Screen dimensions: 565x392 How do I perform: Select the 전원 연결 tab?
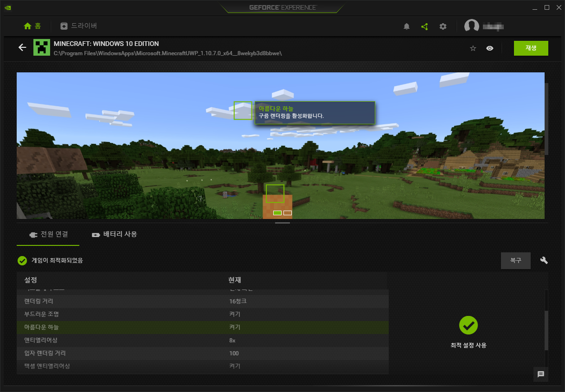48,235
